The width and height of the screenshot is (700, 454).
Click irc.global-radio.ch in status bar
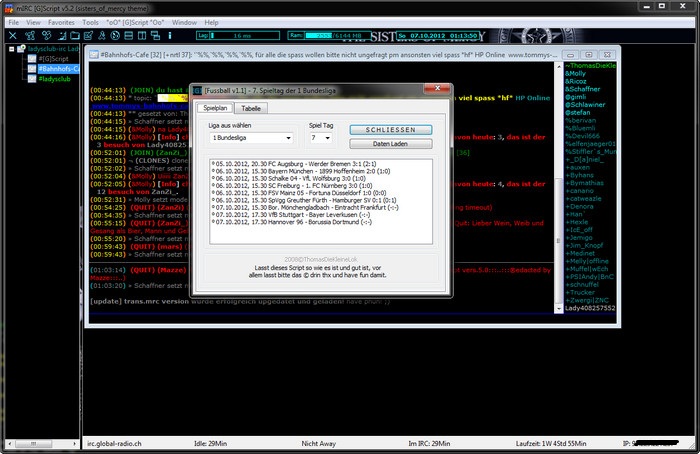coord(114,444)
